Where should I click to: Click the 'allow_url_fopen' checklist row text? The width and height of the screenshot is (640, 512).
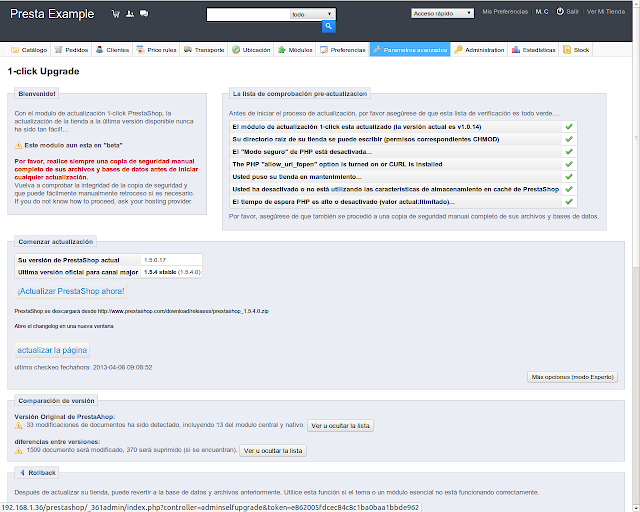pyautogui.click(x=338, y=164)
